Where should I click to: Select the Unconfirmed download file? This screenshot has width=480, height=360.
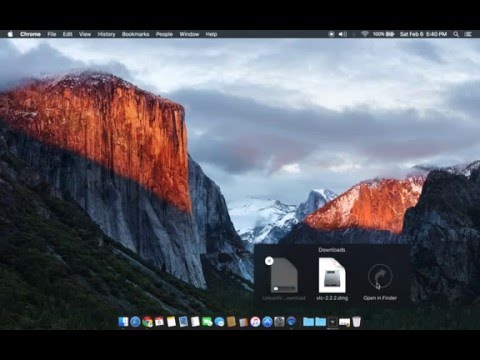[x=284, y=279]
